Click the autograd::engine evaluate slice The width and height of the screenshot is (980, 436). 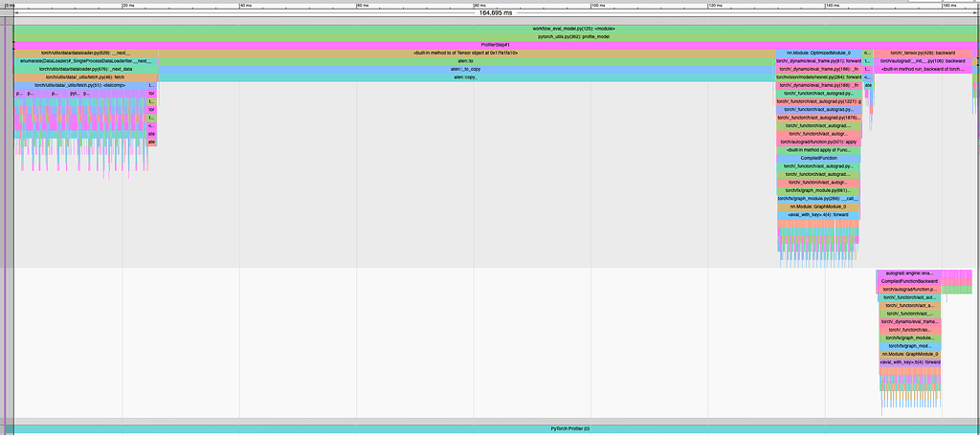(x=909, y=273)
